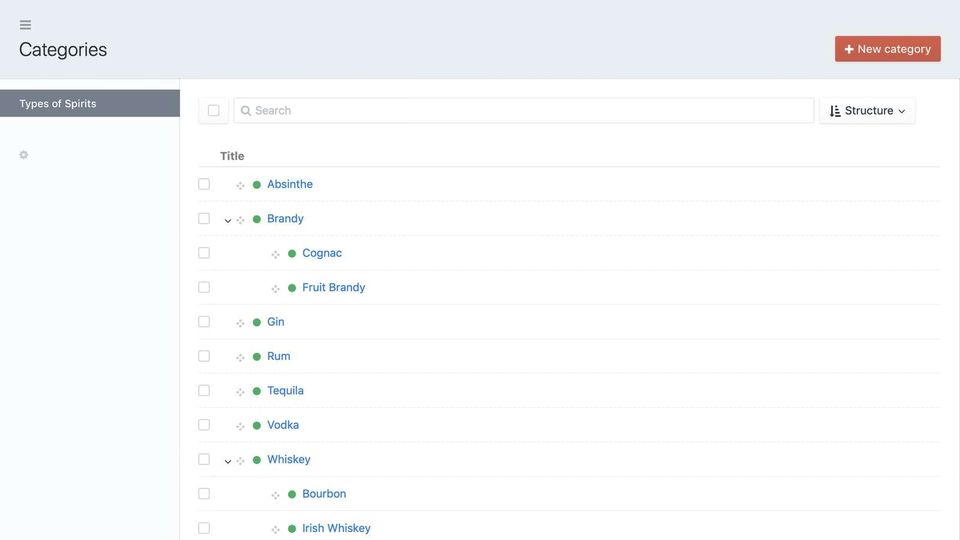Screen dimensions: 960x540
Task: Collapse the Whiskey category chevron
Action: coord(228,461)
